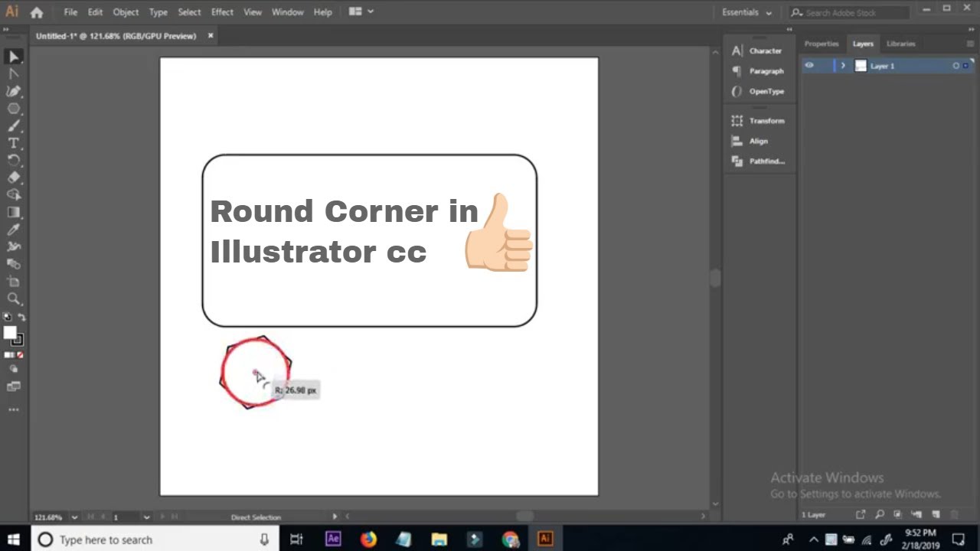Open the arrange documents dropdown
Screen dimensions: 980x551
(x=361, y=11)
